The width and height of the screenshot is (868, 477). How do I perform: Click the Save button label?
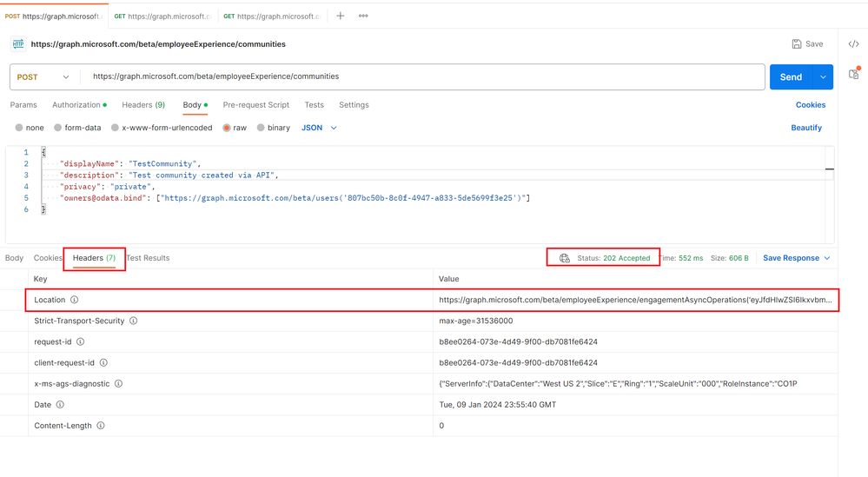click(814, 43)
